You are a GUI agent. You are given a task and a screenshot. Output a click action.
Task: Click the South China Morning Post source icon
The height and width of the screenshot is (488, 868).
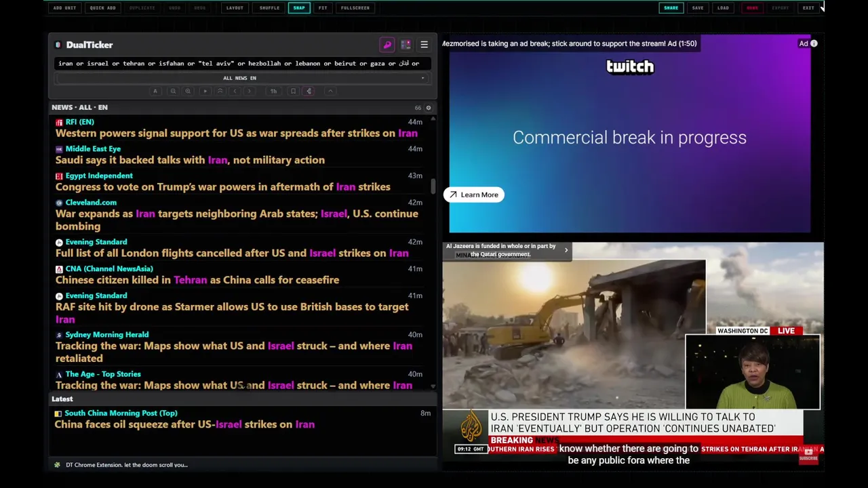(58, 413)
